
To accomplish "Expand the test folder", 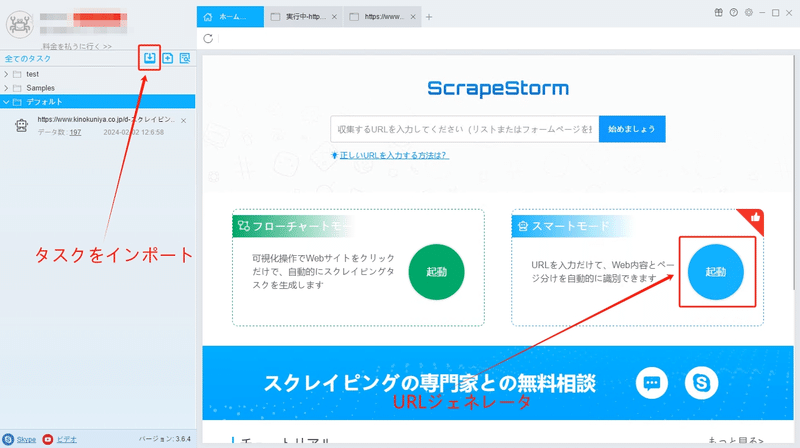I will pos(6,74).
